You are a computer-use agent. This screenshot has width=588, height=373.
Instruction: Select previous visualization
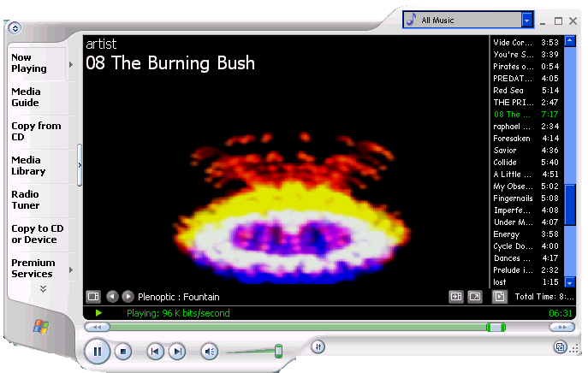tap(112, 297)
